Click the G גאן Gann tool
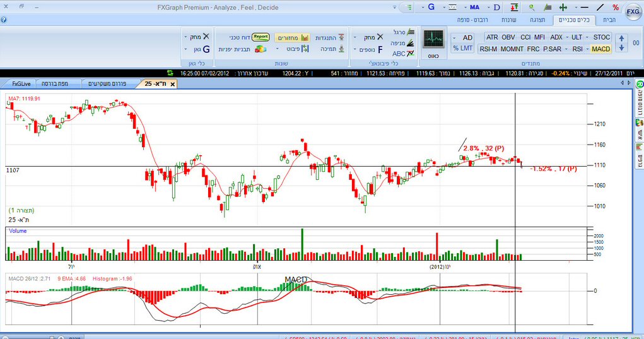This screenshot has width=644, height=339. pyautogui.click(x=202, y=49)
